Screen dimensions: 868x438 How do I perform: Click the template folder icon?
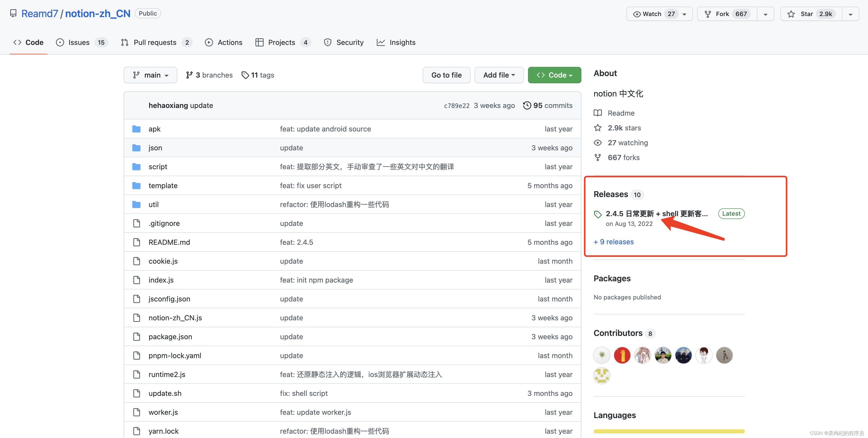click(x=136, y=186)
